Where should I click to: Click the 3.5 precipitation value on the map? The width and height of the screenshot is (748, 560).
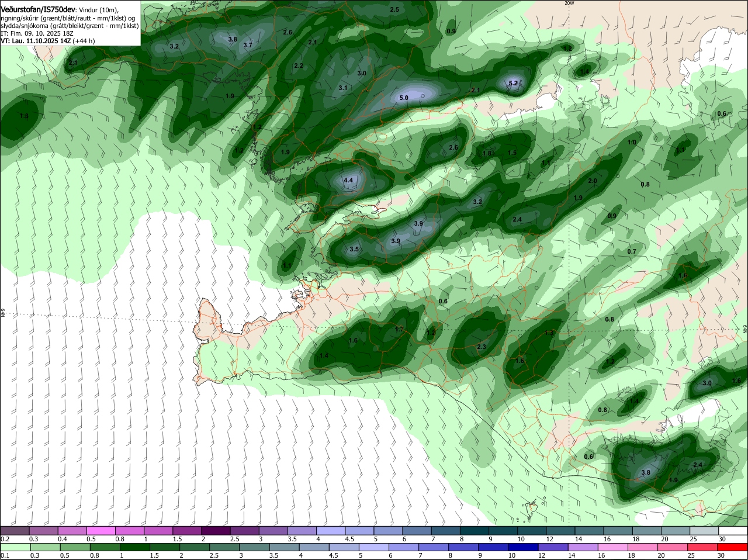pyautogui.click(x=354, y=249)
